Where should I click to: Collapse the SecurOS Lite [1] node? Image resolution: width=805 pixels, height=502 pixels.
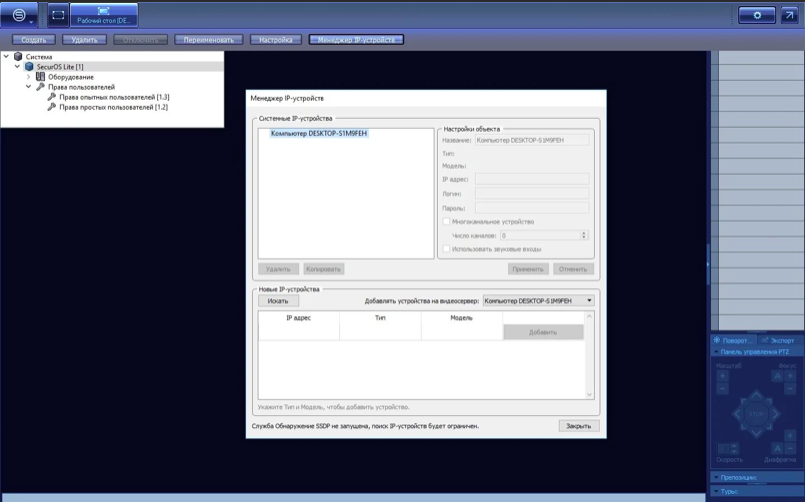coord(17,67)
